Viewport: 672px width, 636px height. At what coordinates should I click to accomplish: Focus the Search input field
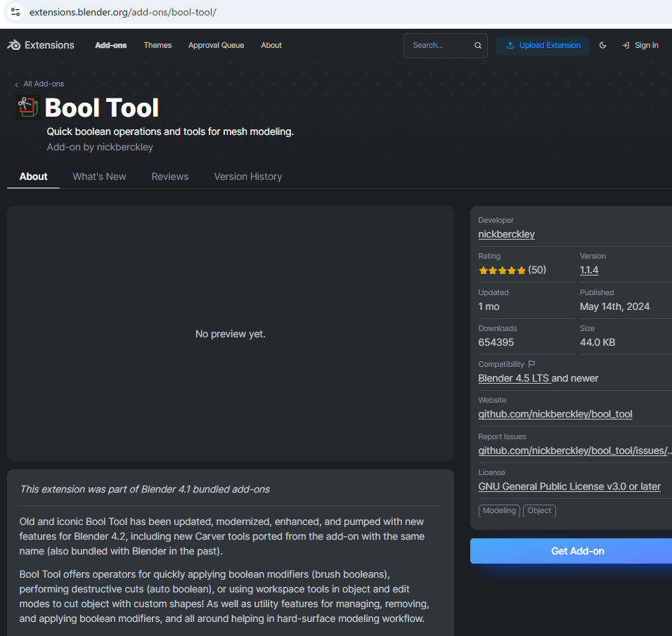pyautogui.click(x=441, y=46)
